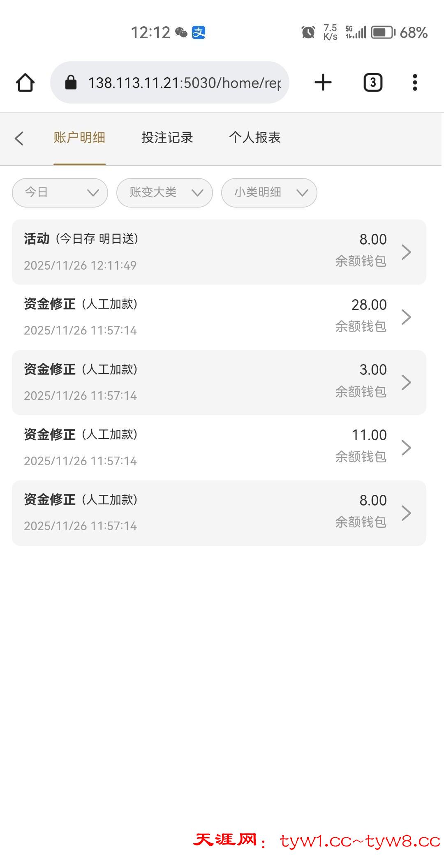
Task: Expand the 小类明细 filter dropdown
Action: click(x=269, y=192)
